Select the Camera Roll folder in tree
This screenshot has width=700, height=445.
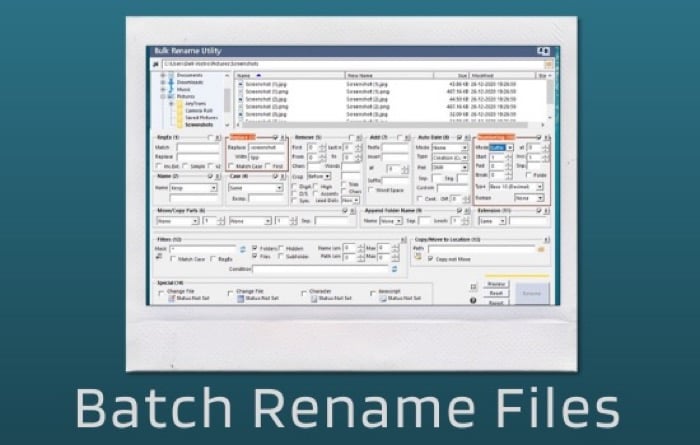[x=199, y=111]
